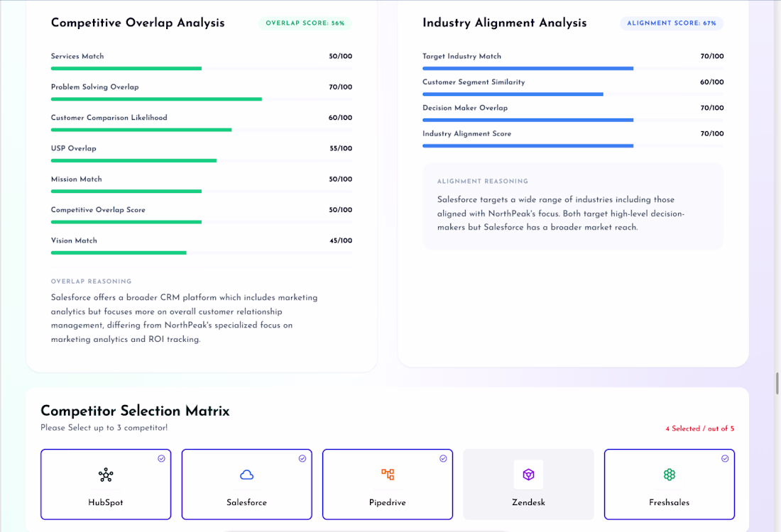Click the Customer Comparison Likelihood progress bar
This screenshot has height=532, width=781.
pyautogui.click(x=201, y=130)
